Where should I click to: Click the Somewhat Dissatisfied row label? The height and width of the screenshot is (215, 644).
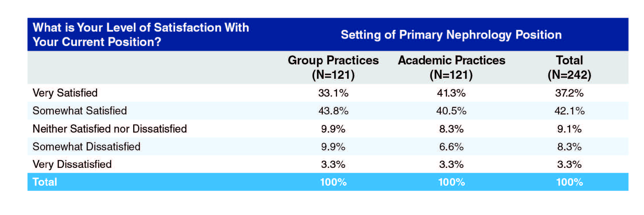tap(86, 147)
